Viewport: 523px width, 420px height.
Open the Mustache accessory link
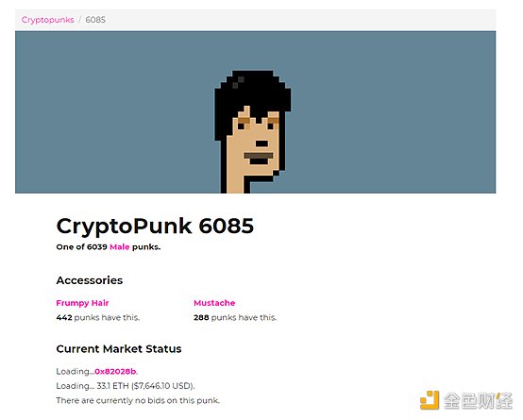coord(214,303)
